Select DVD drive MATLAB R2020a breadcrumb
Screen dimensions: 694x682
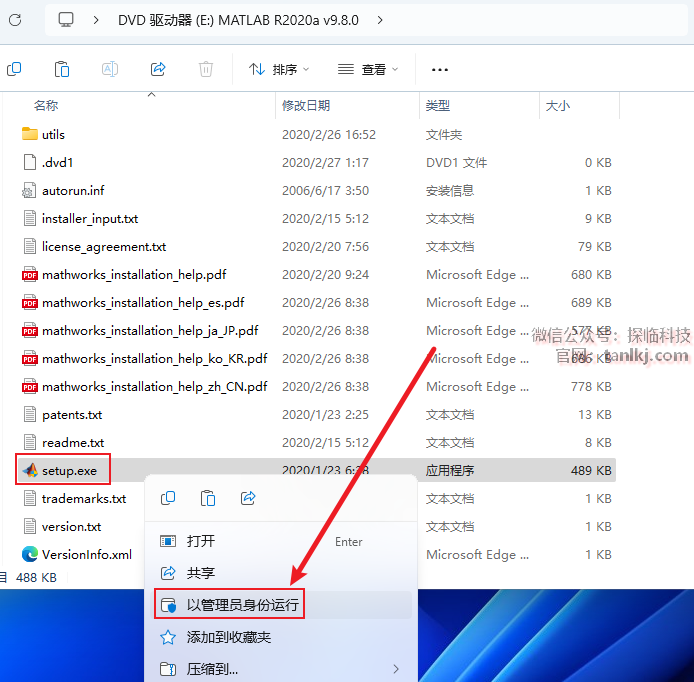(238, 20)
